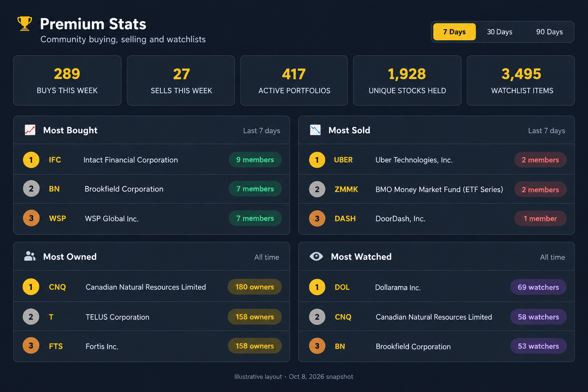
Task: Click TELUS Corporation company name
Action: click(118, 317)
